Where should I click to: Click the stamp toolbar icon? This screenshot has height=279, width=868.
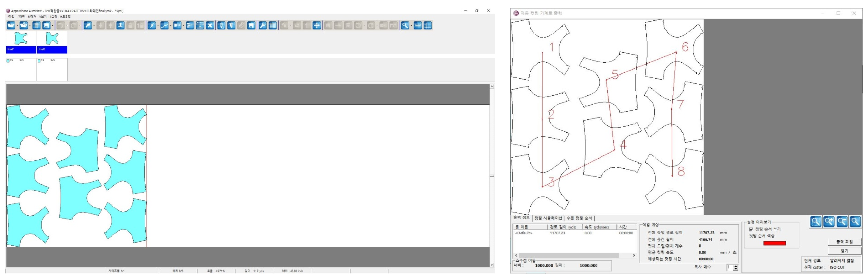click(120, 25)
